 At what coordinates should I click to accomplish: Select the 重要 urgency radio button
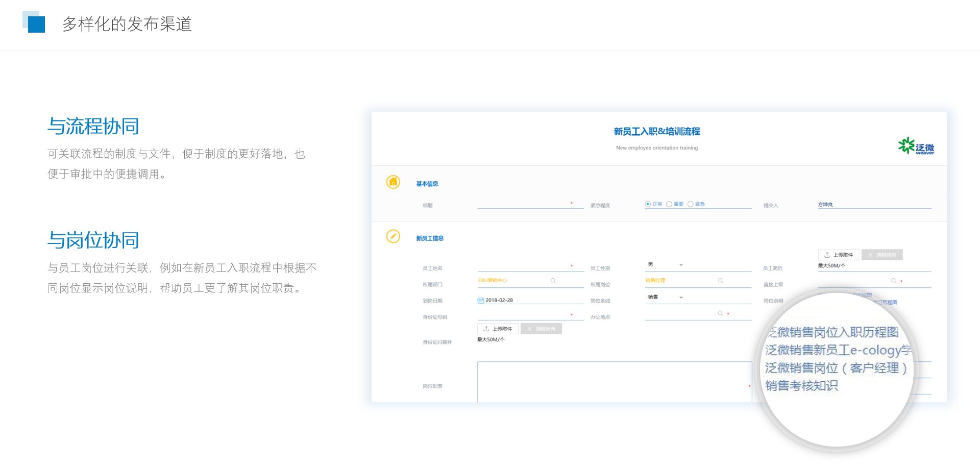[669, 204]
